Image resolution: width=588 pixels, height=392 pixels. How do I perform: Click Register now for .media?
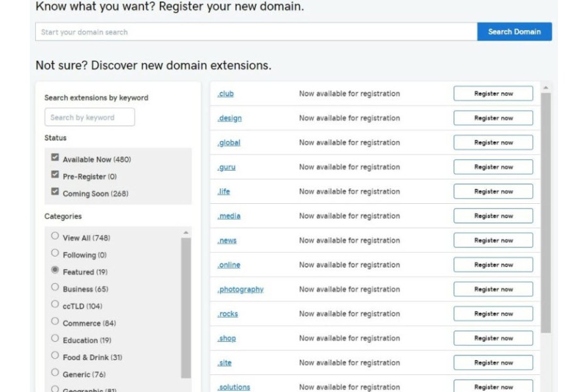tap(493, 216)
